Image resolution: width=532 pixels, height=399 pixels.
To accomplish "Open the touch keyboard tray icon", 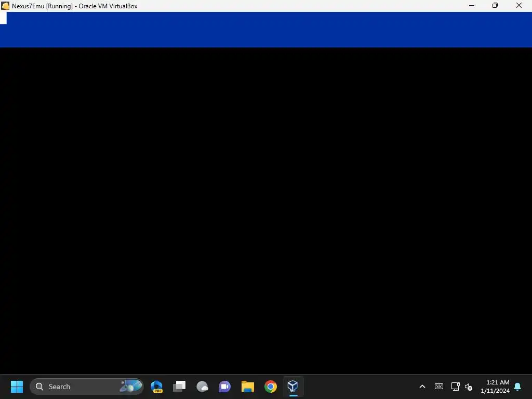I will click(438, 387).
